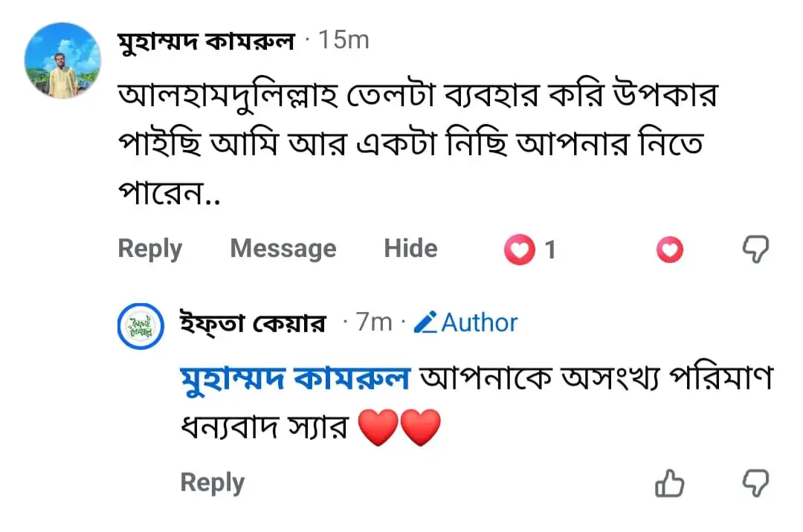Click the blue মুহাম্মদ কামরুল mention in the reply
Image resolution: width=803 pixels, height=532 pixels.
tap(295, 378)
